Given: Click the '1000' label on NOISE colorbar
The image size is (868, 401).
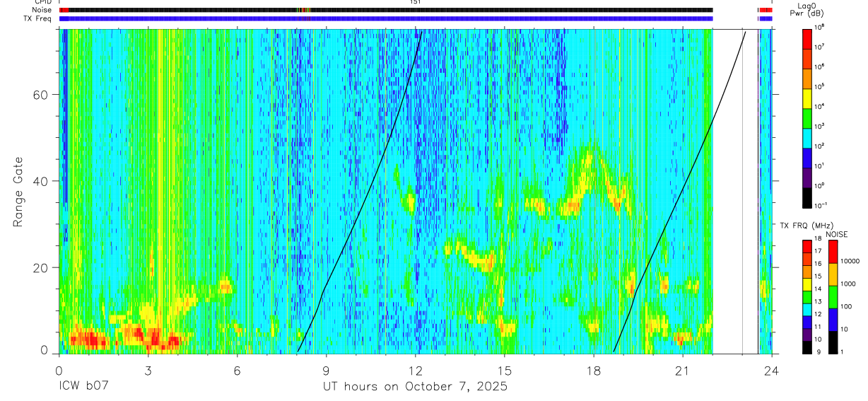Looking at the screenshot, I should click(x=849, y=284).
